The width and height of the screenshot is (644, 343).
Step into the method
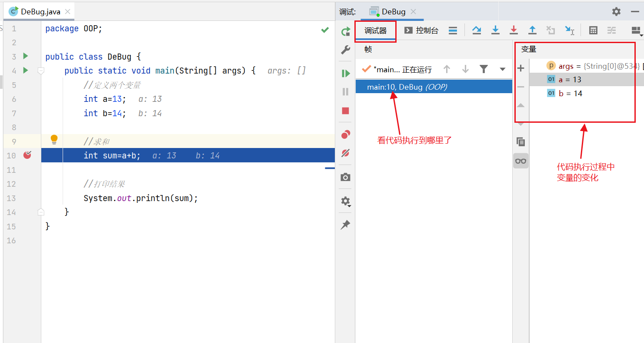coord(495,30)
